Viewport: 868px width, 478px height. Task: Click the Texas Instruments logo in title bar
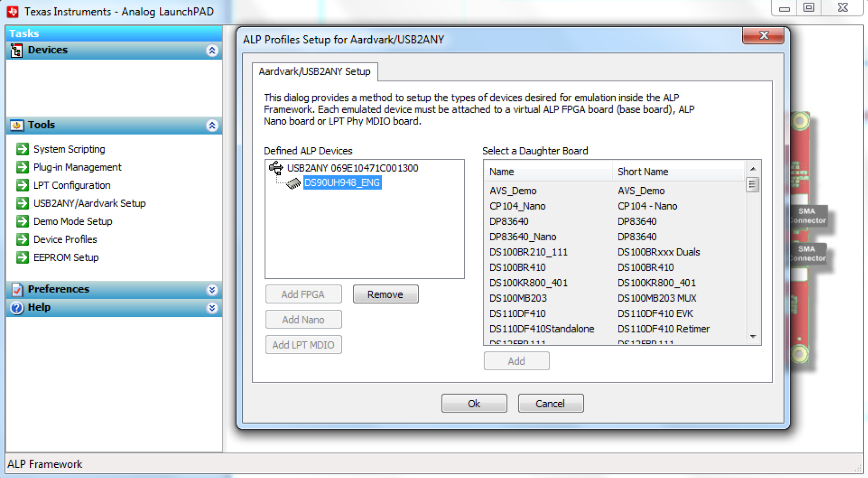pyautogui.click(x=12, y=12)
